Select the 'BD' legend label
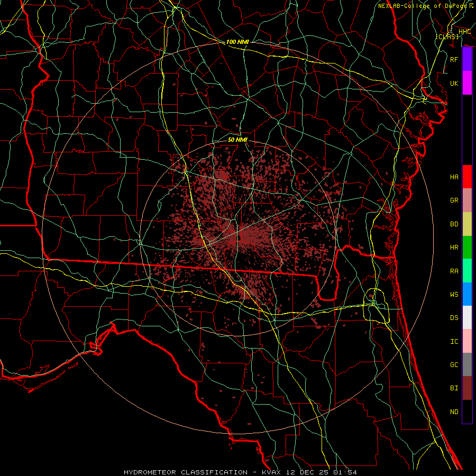 (x=454, y=224)
